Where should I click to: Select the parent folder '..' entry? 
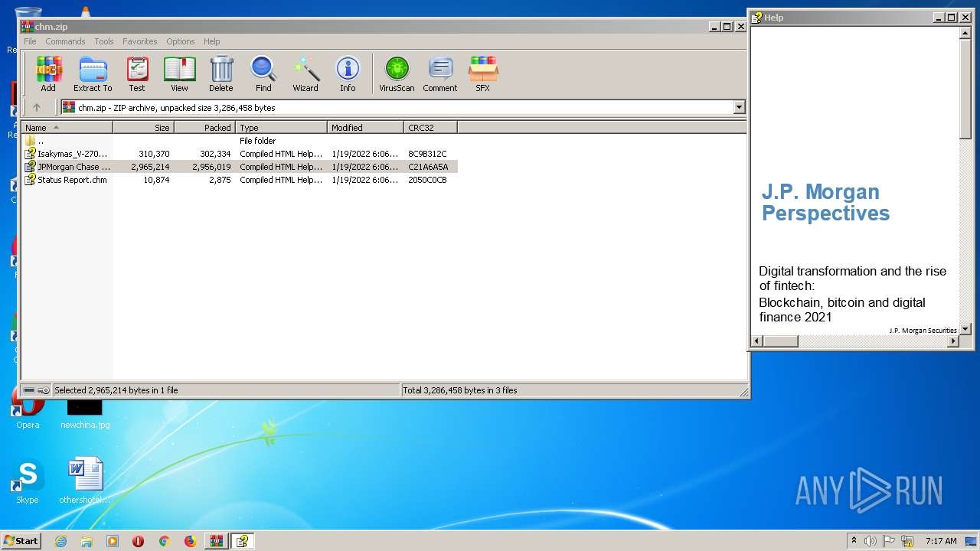[x=41, y=141]
